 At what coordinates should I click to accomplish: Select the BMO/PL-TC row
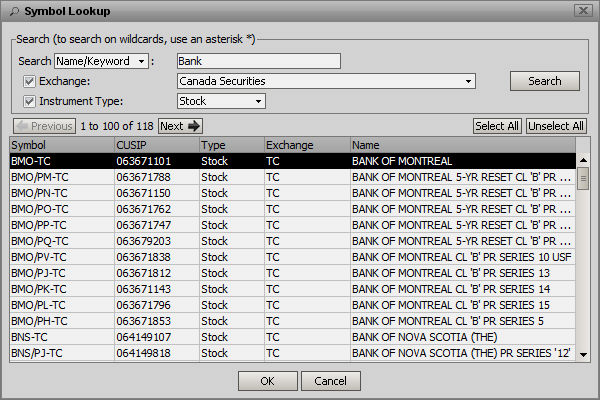[293, 305]
